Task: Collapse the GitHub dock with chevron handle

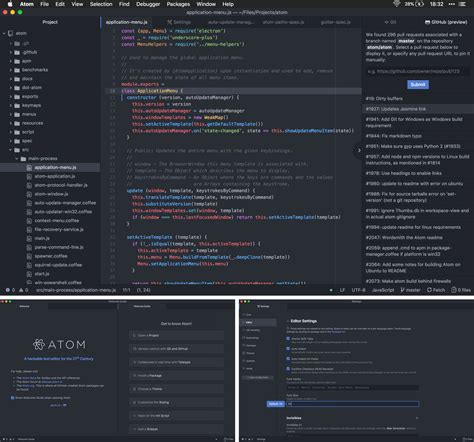Action: pos(359,150)
